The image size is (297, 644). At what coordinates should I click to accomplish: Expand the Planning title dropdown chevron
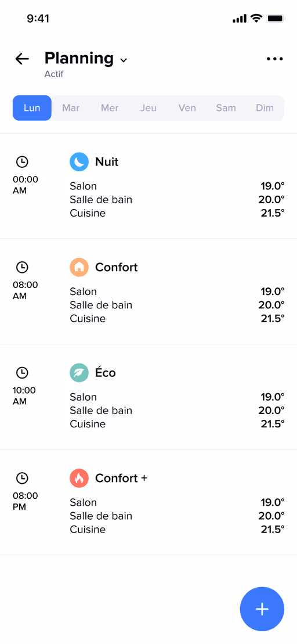(x=124, y=60)
